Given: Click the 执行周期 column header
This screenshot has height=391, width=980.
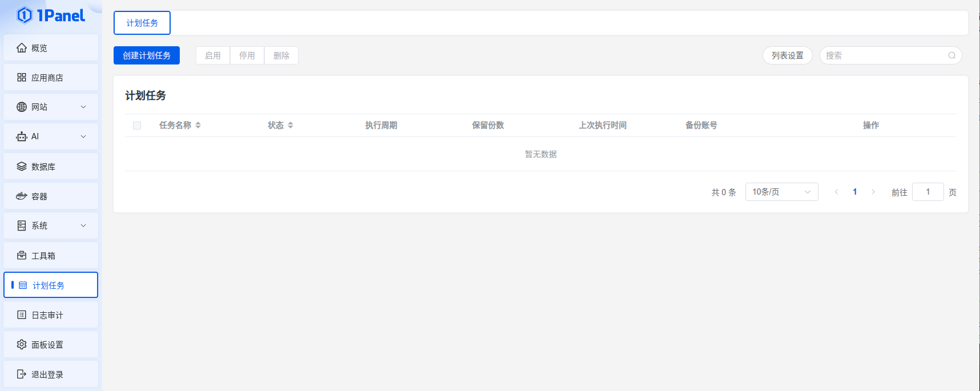Looking at the screenshot, I should pos(381,125).
